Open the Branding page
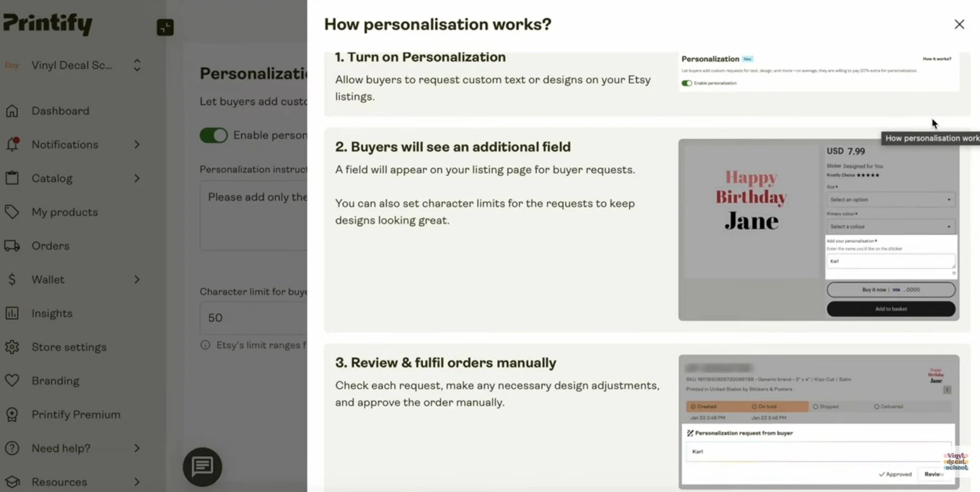This screenshot has height=492, width=980. [x=55, y=381]
